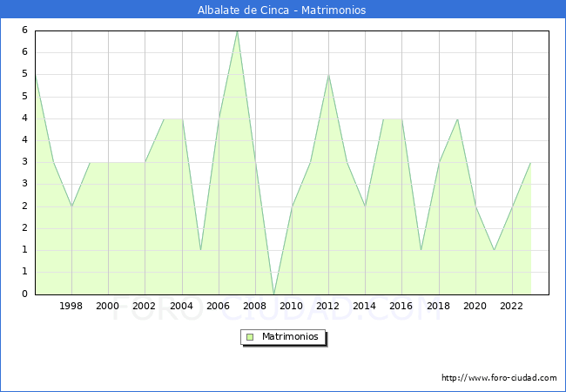Click the 2018 x-axis label
This screenshot has height=392, width=566.
pos(439,306)
